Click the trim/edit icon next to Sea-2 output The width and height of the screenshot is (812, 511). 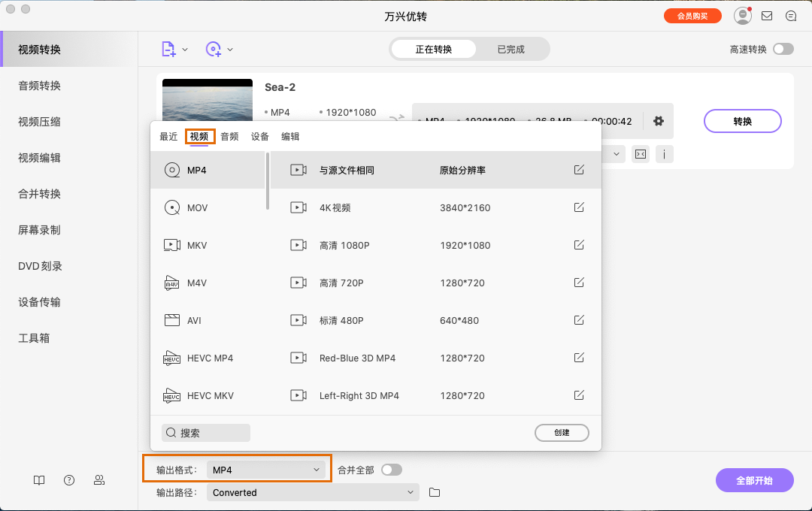pyautogui.click(x=640, y=154)
